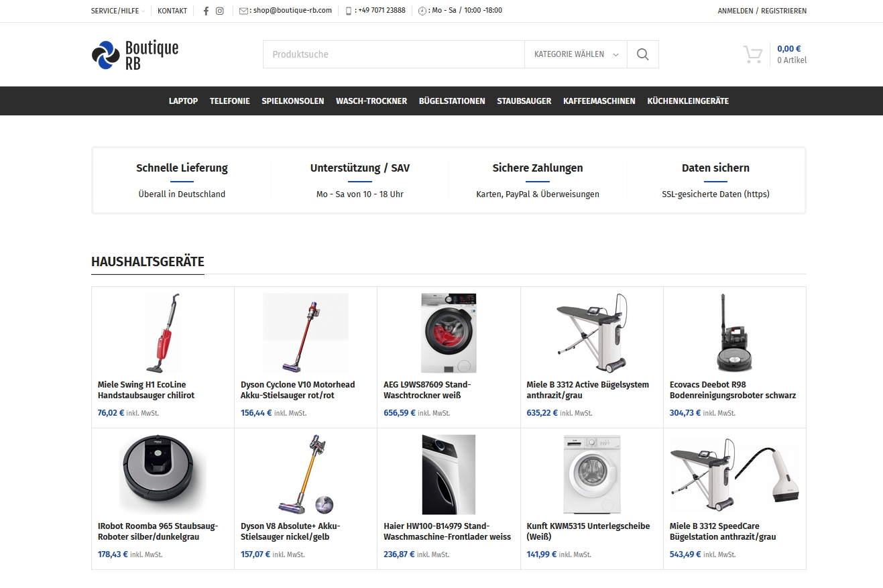The height and width of the screenshot is (588, 883).
Task: Open the Spielkonsolen menu category
Action: tap(293, 101)
